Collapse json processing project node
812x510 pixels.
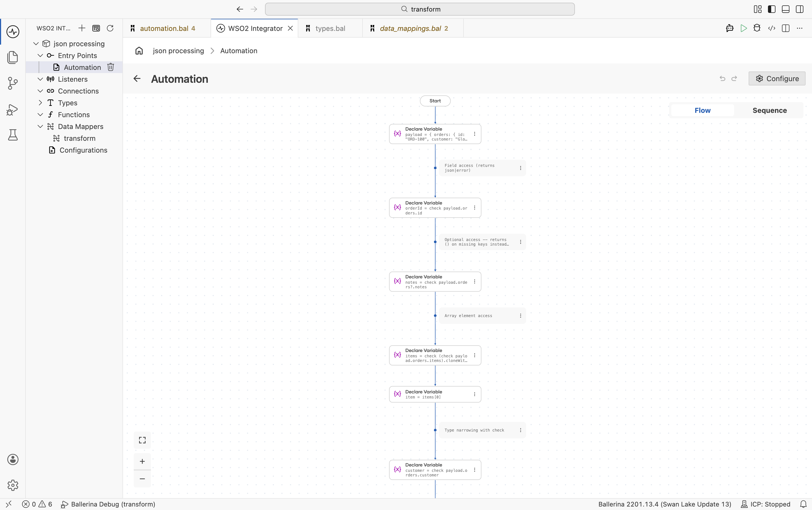[x=36, y=44]
